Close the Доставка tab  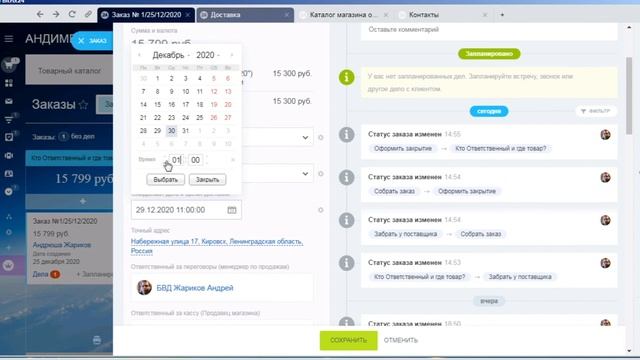(x=287, y=15)
